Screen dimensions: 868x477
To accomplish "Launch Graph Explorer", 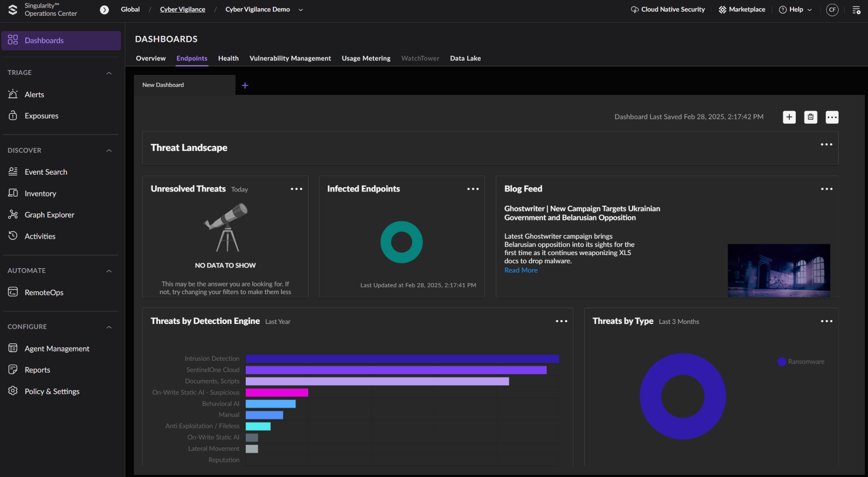I will tap(49, 215).
